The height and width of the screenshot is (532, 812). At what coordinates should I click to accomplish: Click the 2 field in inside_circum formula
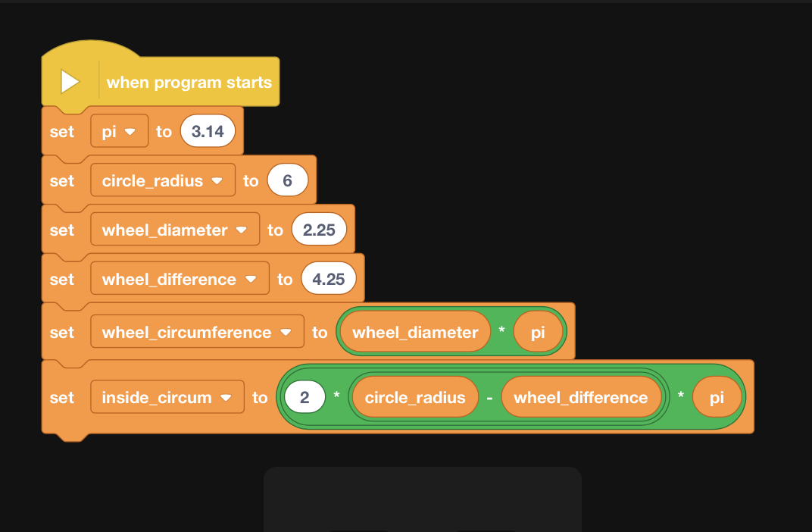pyautogui.click(x=304, y=397)
